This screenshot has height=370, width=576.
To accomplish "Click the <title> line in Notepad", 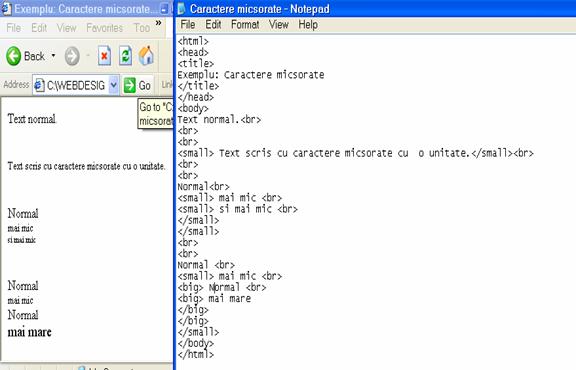I will click(196, 64).
